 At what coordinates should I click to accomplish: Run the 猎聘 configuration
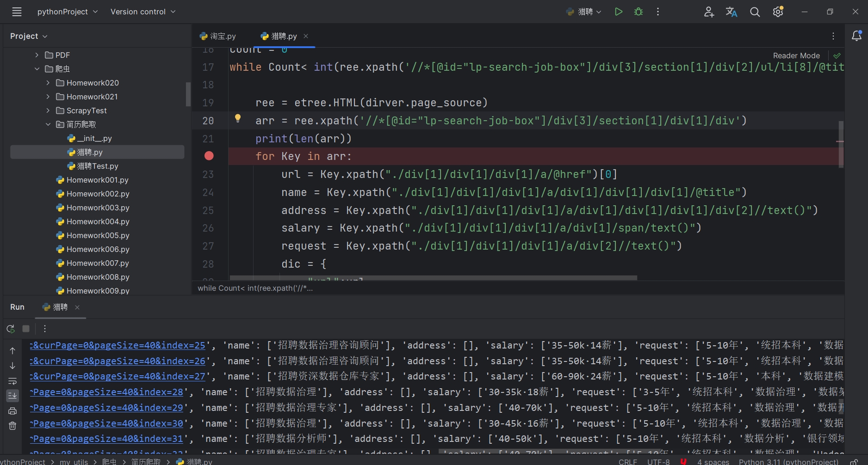point(618,12)
